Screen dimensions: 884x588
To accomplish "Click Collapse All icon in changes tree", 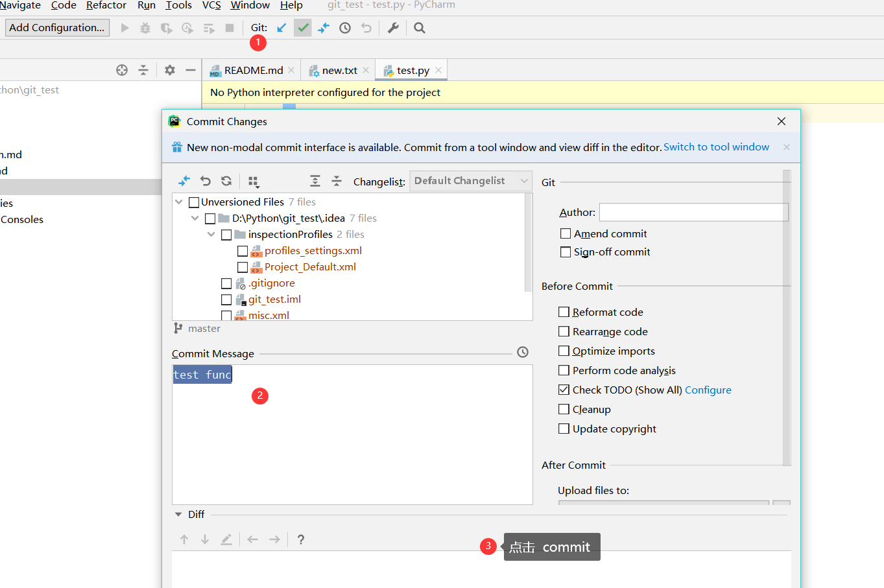I will point(337,181).
